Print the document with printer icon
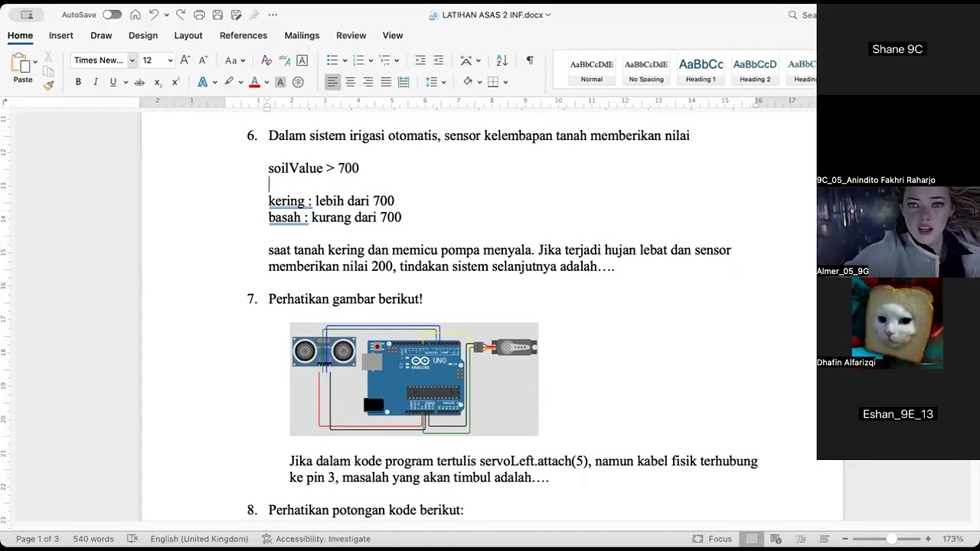 click(199, 15)
